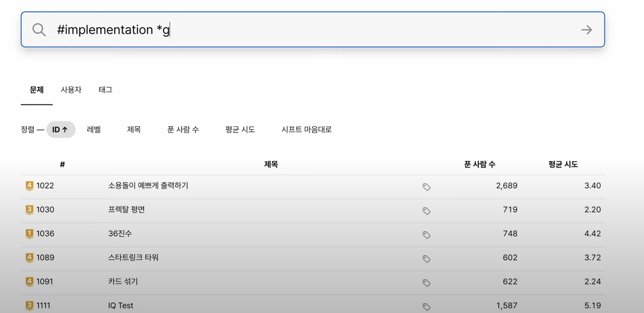Show tags for problem 1030 프렉탈 평면
The height and width of the screenshot is (313, 644).
(426, 211)
